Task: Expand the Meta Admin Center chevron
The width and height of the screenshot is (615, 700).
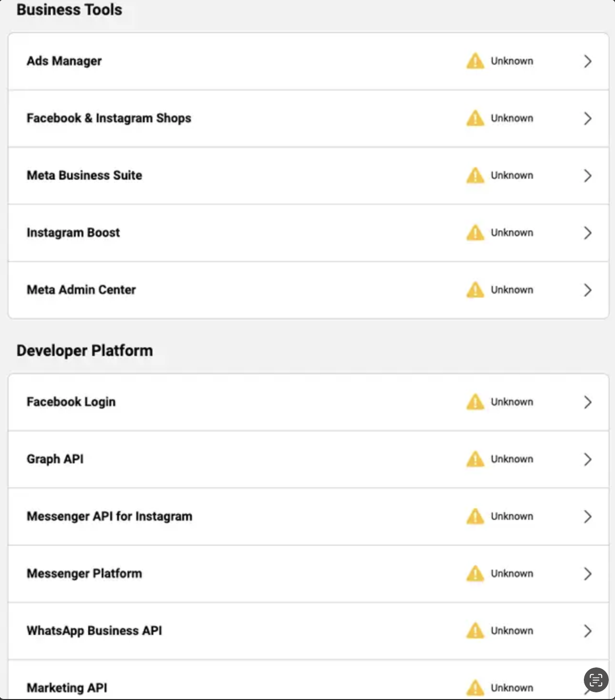Action: tap(588, 290)
